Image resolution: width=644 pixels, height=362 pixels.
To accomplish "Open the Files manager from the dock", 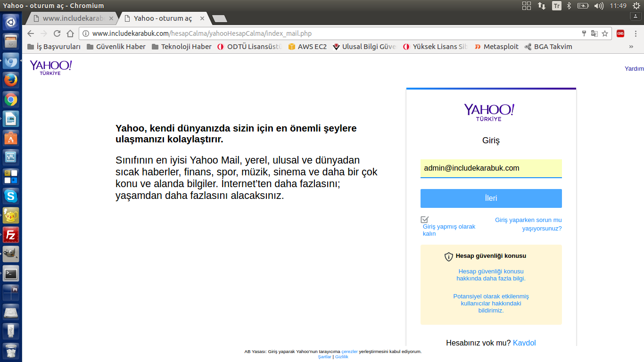I will [11, 41].
